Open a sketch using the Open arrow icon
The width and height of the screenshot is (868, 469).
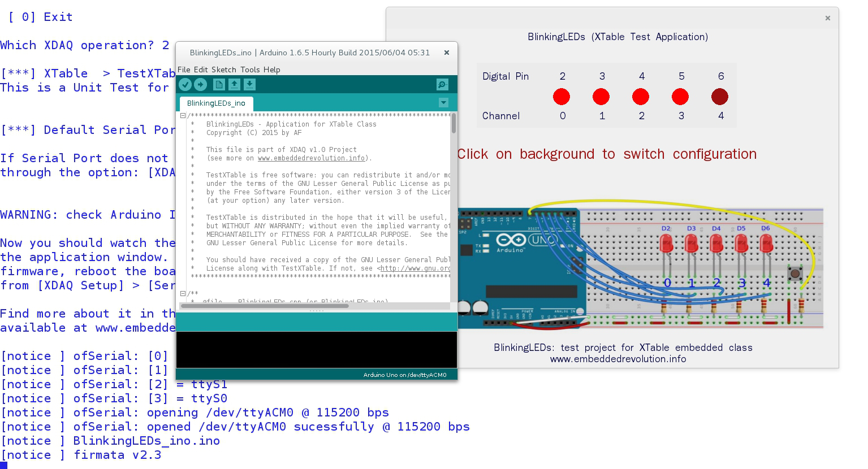234,84
